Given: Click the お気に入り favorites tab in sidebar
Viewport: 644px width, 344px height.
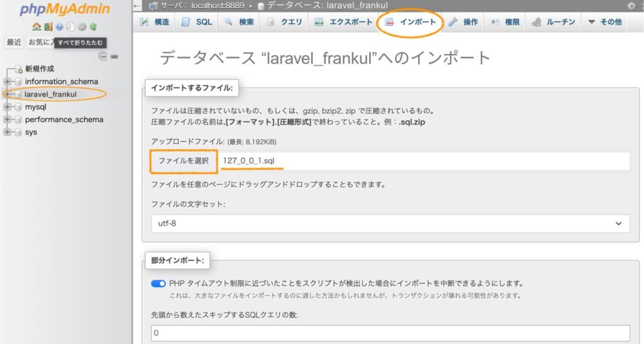Looking at the screenshot, I should tap(40, 42).
